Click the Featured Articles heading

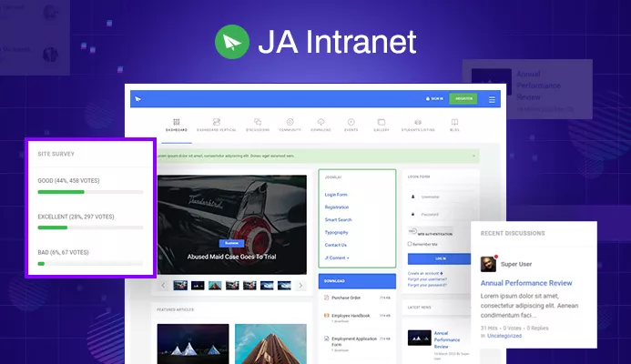(175, 309)
